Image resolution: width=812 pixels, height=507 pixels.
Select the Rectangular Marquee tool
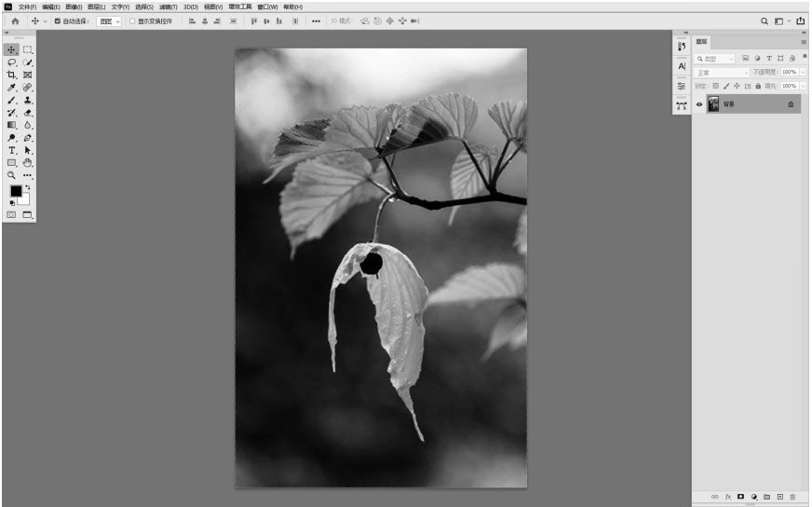27,49
